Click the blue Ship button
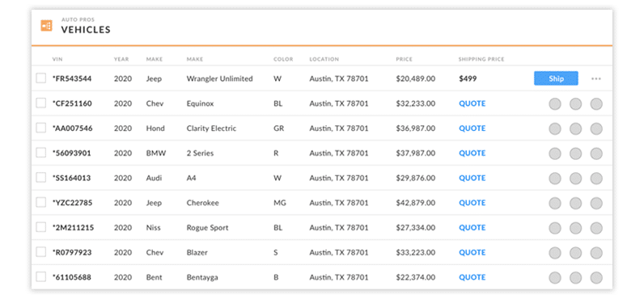The height and width of the screenshot is (299, 644). point(556,78)
